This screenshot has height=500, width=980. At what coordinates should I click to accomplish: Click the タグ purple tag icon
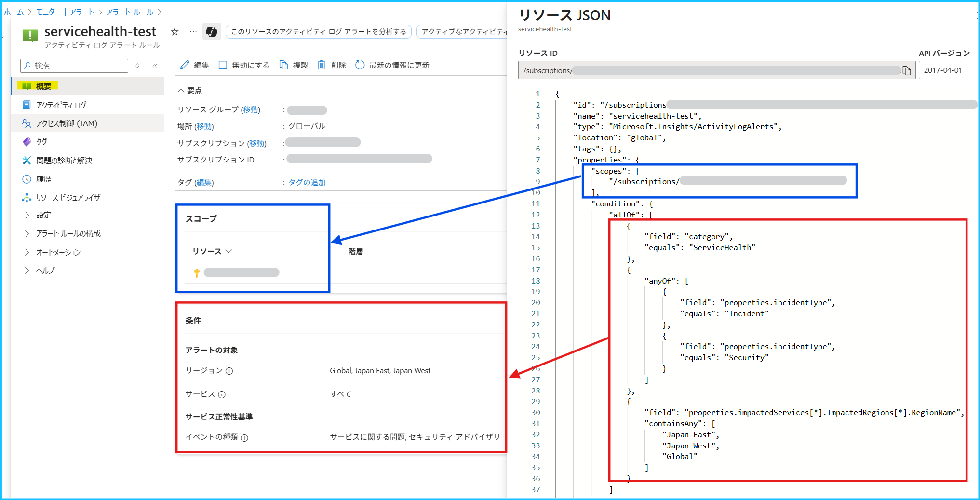27,142
